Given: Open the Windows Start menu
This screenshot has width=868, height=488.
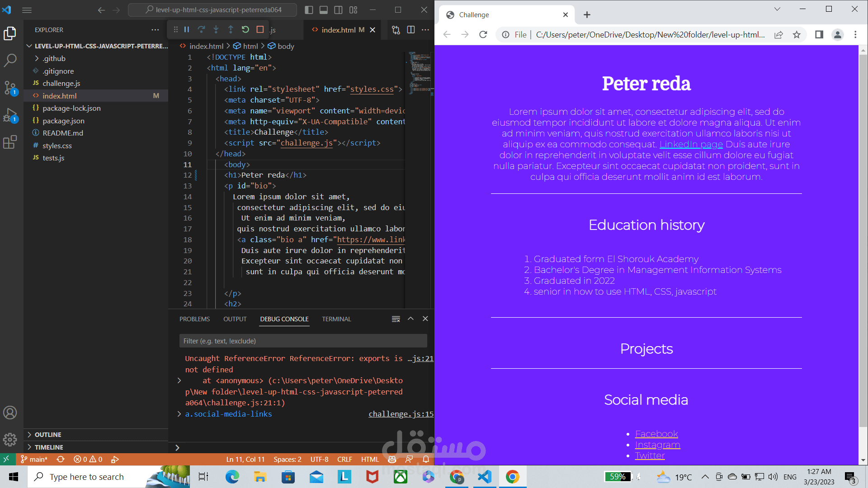Looking at the screenshot, I should [x=14, y=477].
